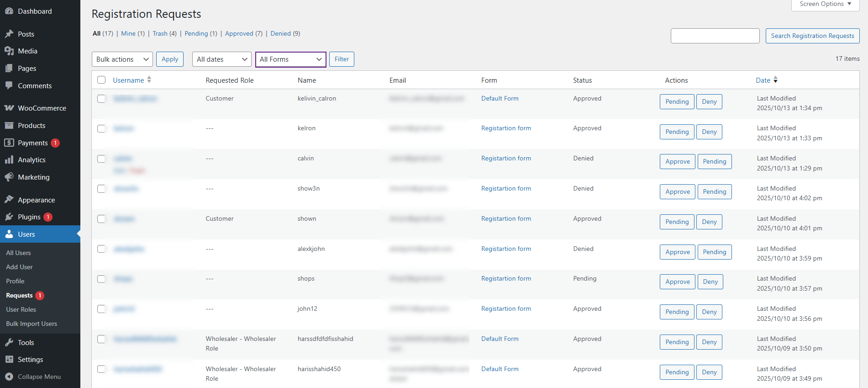Image resolution: width=868 pixels, height=388 pixels.
Task: Click the WooCommerce logo icon
Action: click(9, 108)
